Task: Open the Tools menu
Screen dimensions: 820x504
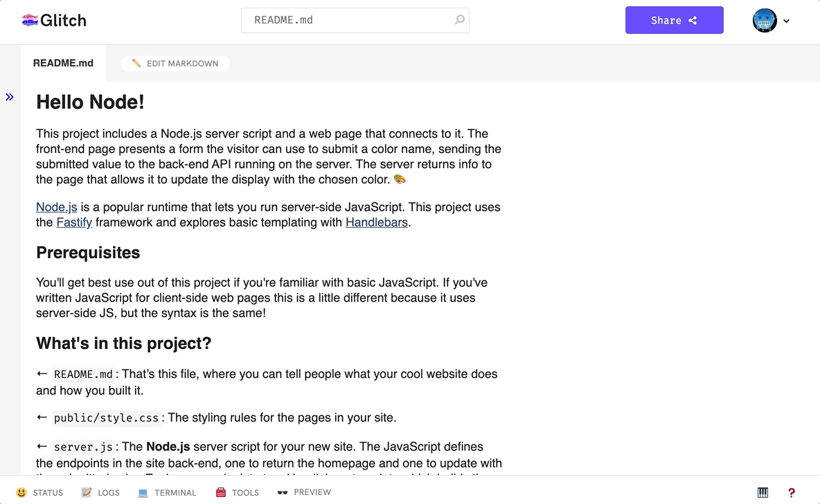Action: pyautogui.click(x=237, y=493)
